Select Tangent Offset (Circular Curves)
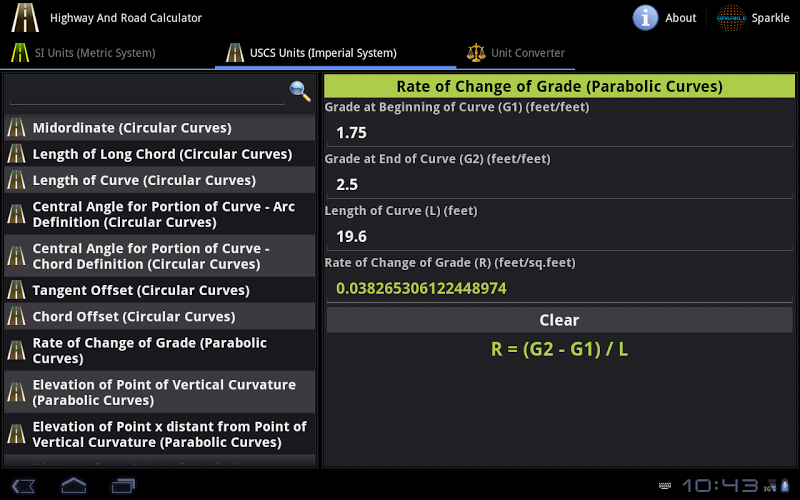 coord(160,290)
